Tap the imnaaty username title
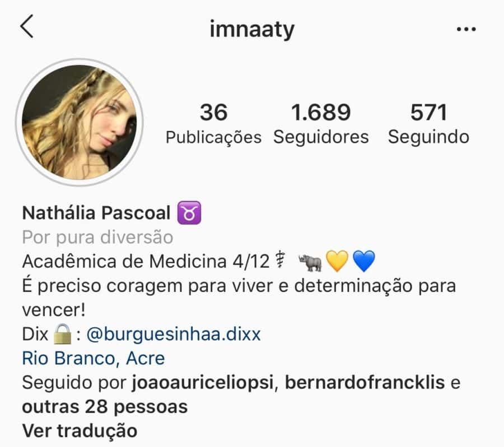Screen dimensions: 504x447 click(x=252, y=30)
